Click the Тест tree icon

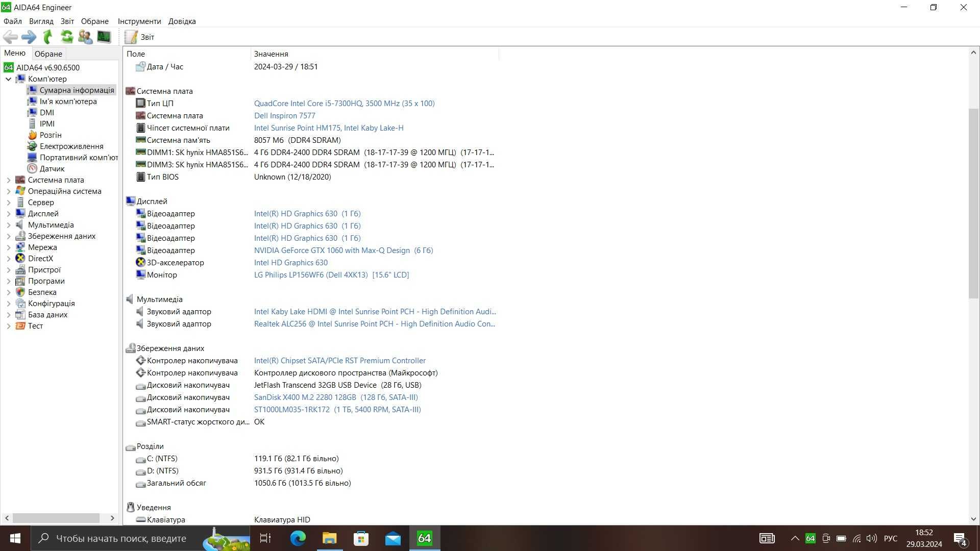click(x=20, y=326)
